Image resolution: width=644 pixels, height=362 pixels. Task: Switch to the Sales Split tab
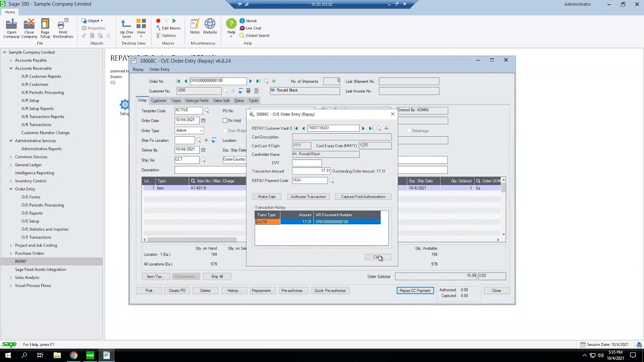click(221, 101)
